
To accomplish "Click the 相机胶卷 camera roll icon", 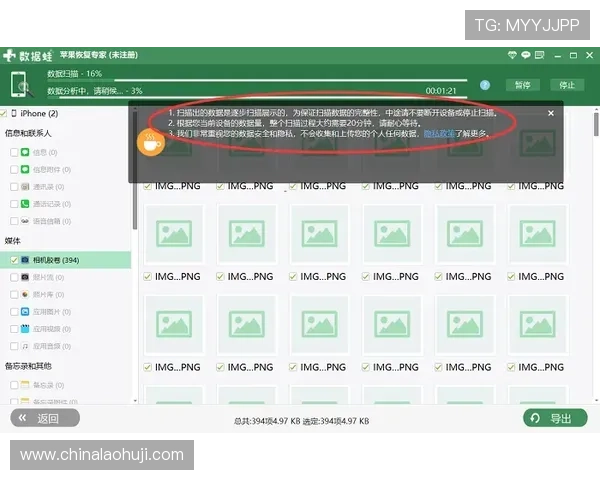I will (25, 260).
